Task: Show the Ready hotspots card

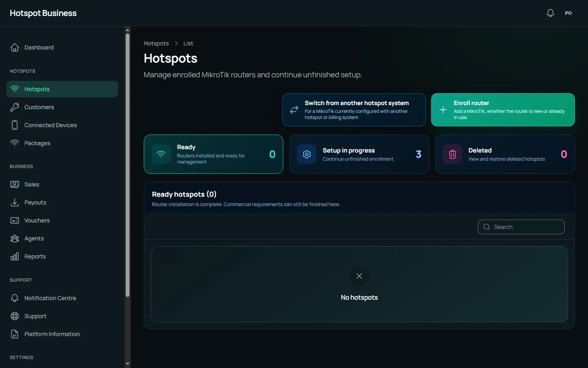Action: [x=214, y=154]
